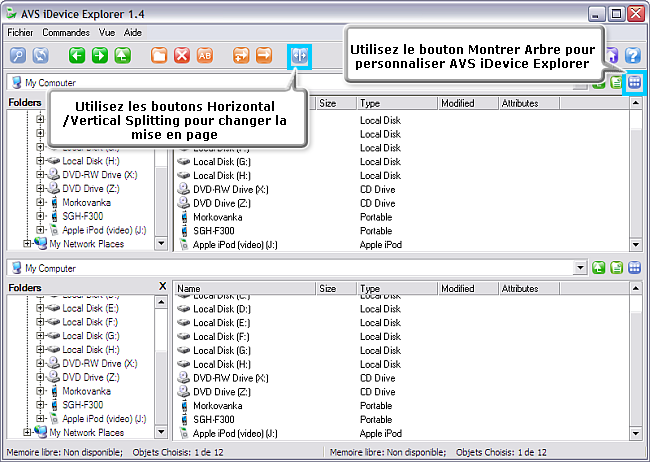Select SGH-F300 in upper file list

tap(213, 231)
